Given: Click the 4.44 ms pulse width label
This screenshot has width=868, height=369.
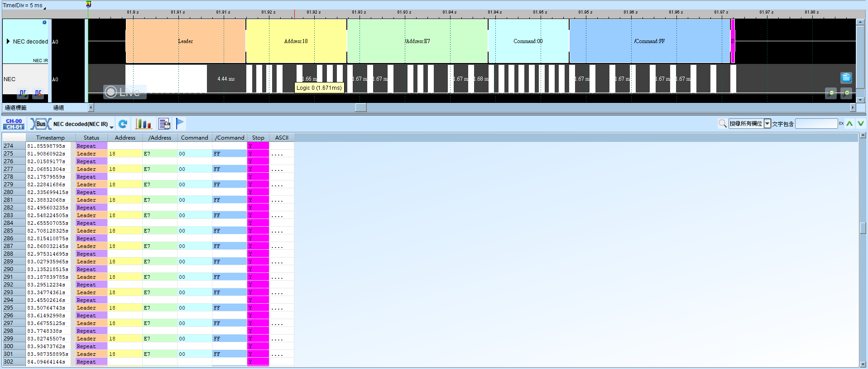Looking at the screenshot, I should [226, 79].
